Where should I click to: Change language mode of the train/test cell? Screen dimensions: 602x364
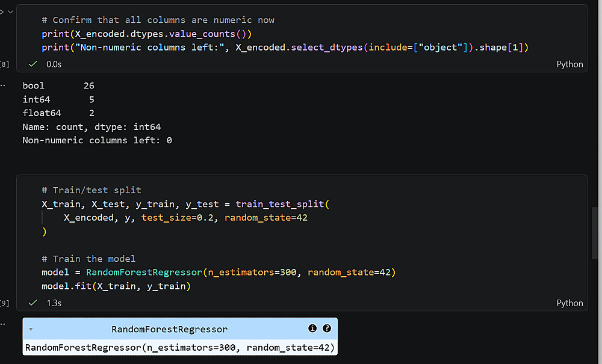[569, 303]
